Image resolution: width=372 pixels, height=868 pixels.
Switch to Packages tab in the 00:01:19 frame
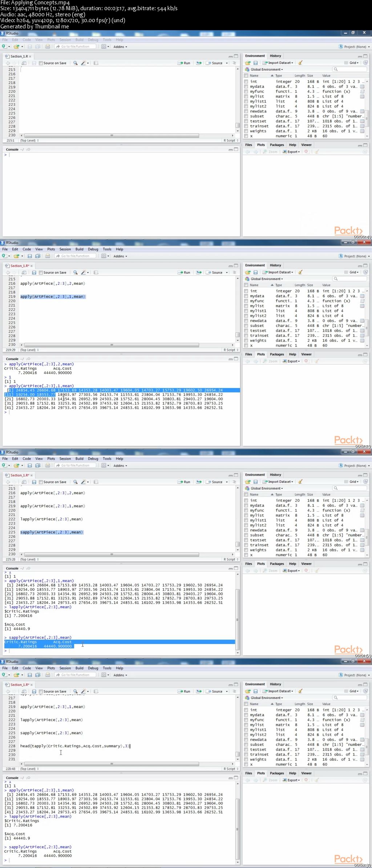click(277, 354)
